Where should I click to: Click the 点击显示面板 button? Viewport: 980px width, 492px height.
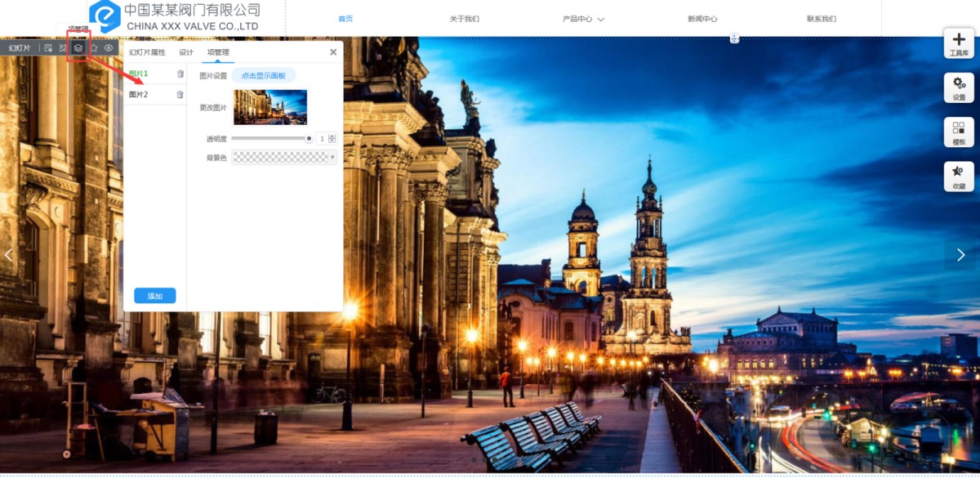coord(264,76)
